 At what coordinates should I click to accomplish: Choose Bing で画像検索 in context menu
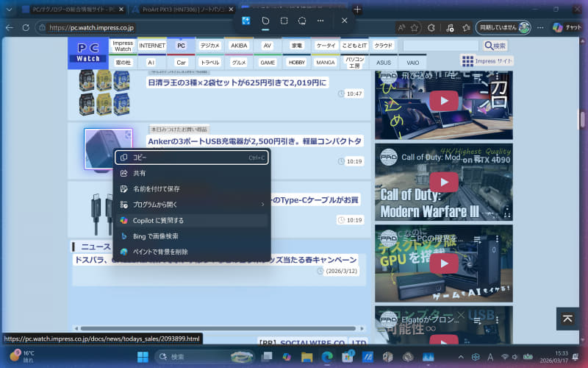(192, 236)
